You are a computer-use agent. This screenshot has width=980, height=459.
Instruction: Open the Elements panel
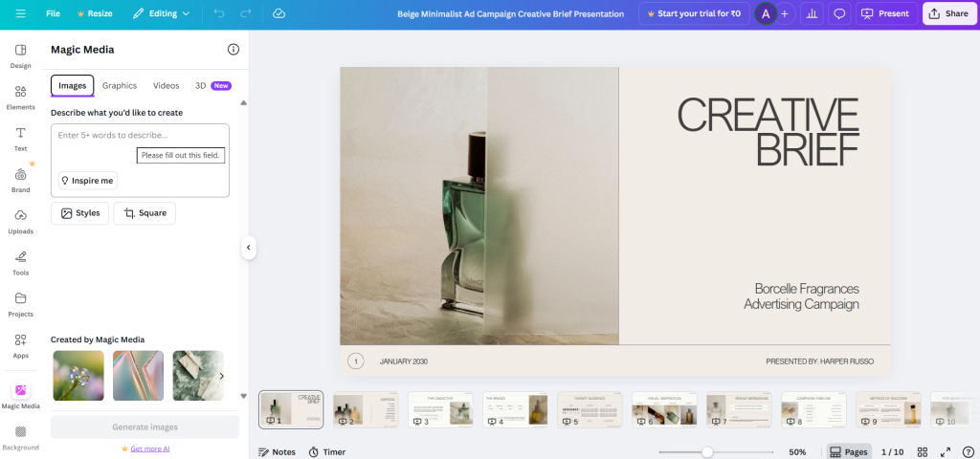[21, 98]
